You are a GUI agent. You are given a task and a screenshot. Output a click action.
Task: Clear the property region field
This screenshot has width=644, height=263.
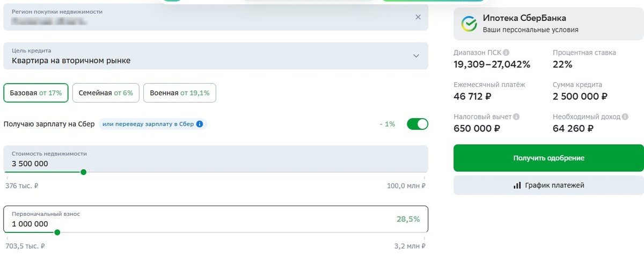pyautogui.click(x=418, y=17)
